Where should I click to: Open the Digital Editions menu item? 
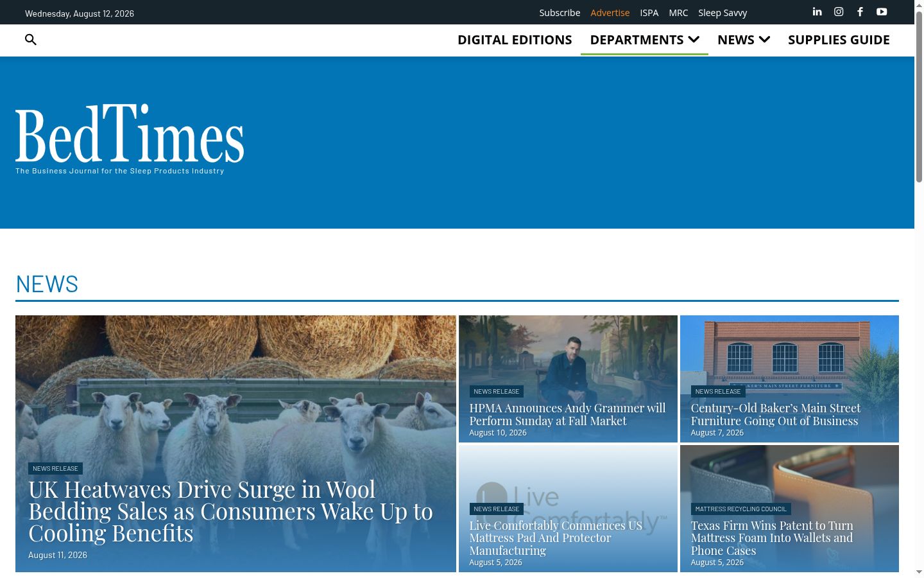pos(515,40)
